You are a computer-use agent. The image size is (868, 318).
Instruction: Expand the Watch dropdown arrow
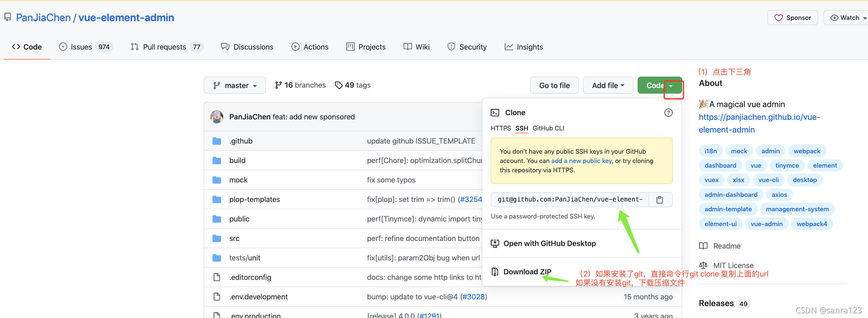pos(865,18)
